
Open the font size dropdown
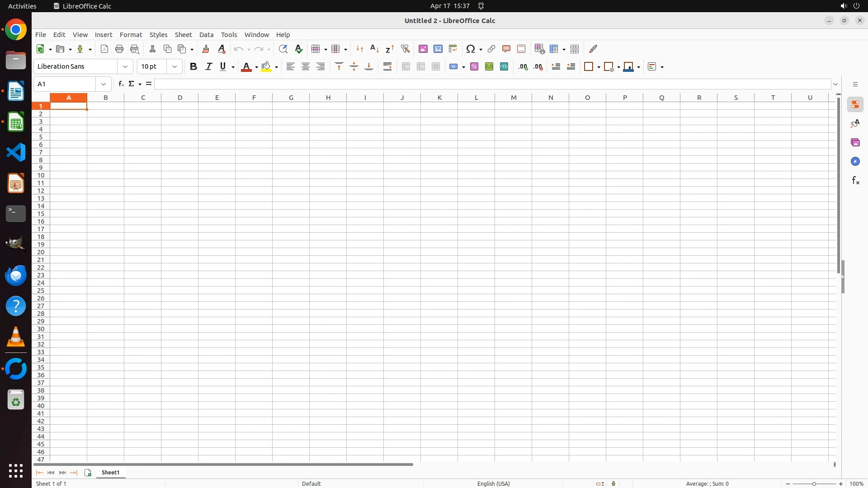(x=175, y=67)
